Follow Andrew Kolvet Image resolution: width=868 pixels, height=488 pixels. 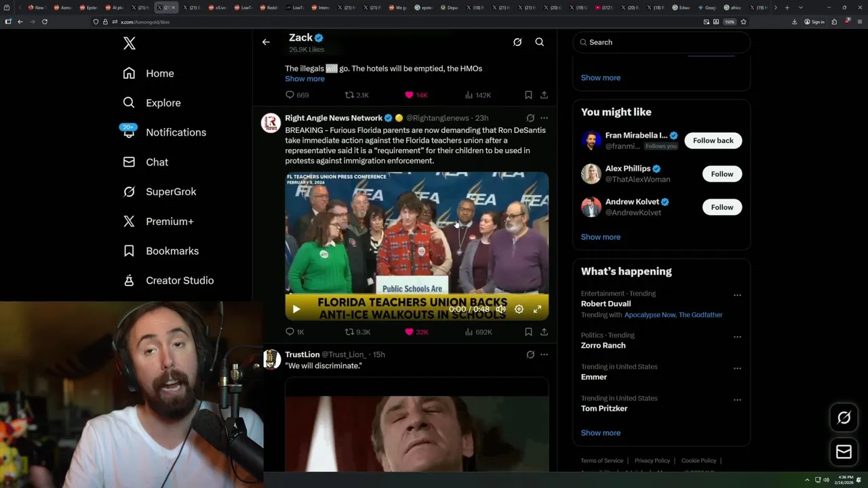pos(722,207)
